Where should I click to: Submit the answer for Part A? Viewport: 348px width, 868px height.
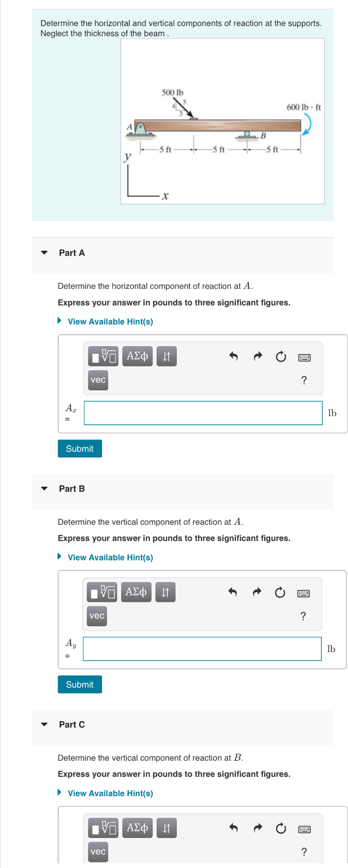pyautogui.click(x=80, y=448)
